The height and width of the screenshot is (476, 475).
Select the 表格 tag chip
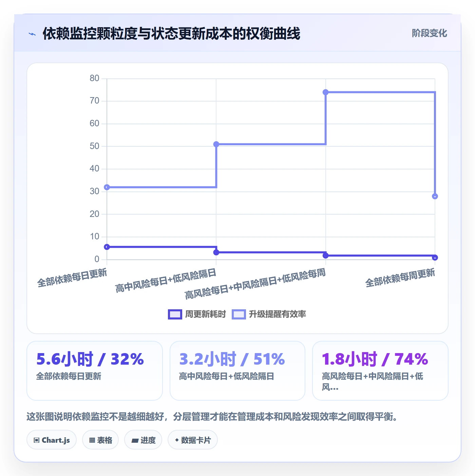100,440
